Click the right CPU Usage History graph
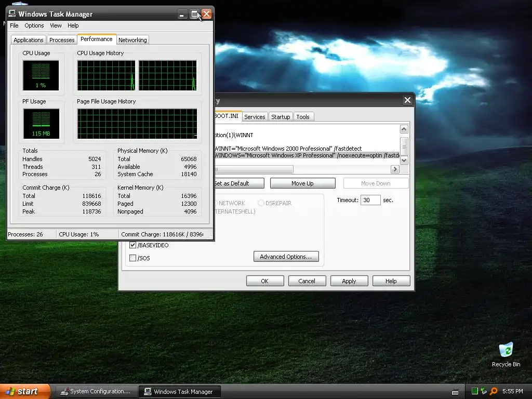Viewport: 532px width, 399px height. (x=168, y=75)
